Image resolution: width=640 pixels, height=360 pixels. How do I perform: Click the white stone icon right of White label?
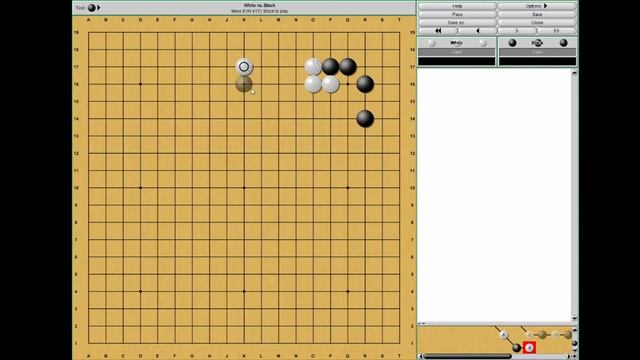pos(483,43)
